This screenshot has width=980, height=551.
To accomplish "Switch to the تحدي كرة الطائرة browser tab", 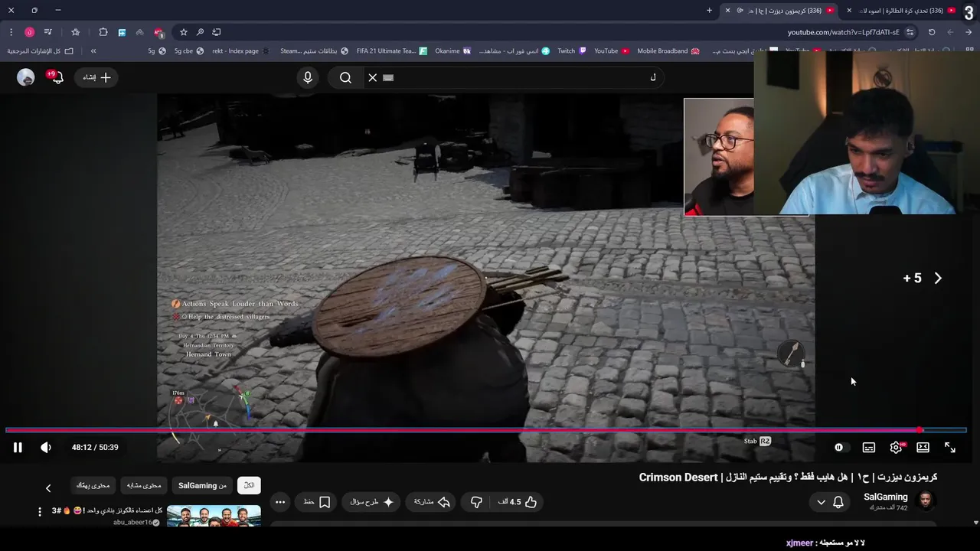I will click(x=901, y=11).
